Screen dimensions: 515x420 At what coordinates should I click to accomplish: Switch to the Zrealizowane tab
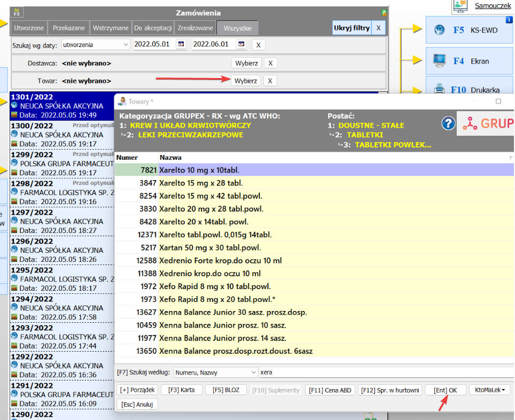(195, 28)
